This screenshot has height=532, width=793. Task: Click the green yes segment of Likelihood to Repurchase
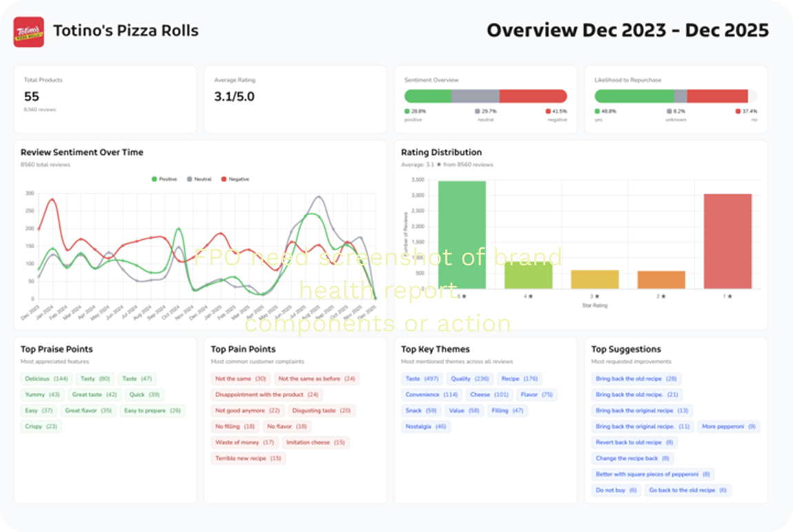(634, 96)
